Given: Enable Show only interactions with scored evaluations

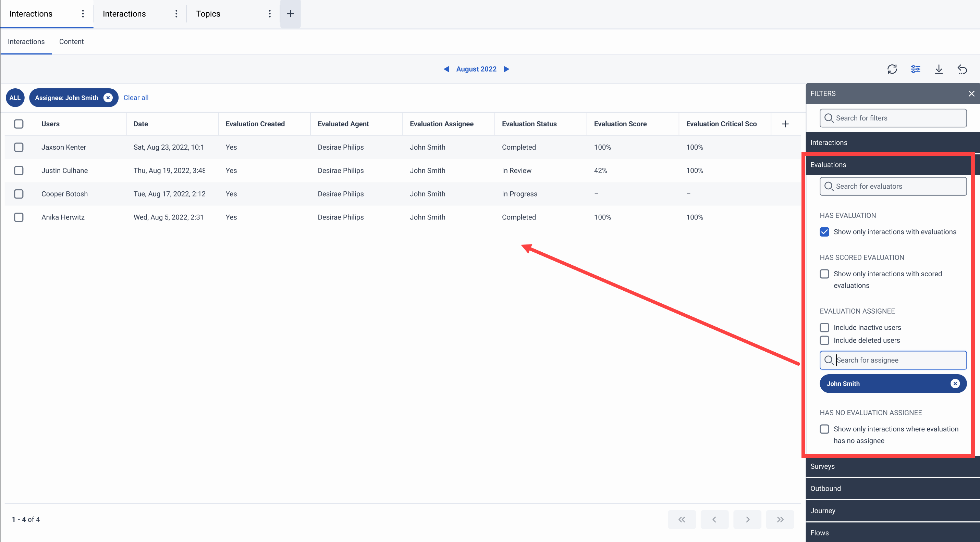Looking at the screenshot, I should click(824, 274).
